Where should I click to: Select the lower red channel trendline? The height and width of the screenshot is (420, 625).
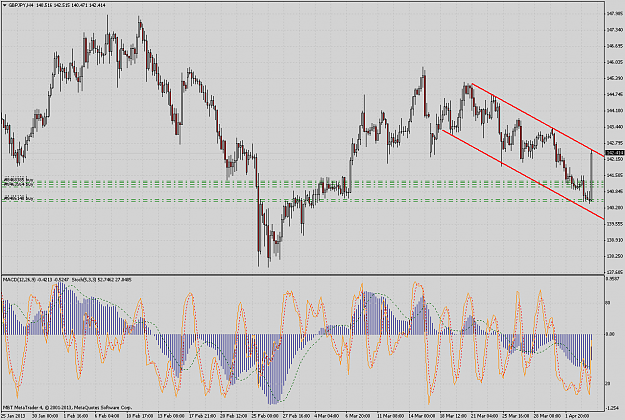pos(523,175)
